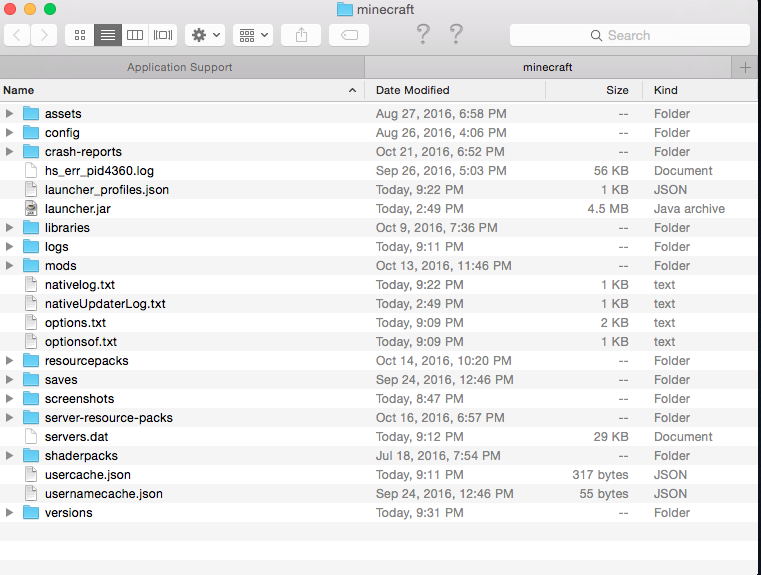Expand the config folder
The image size is (761, 575).
point(9,132)
